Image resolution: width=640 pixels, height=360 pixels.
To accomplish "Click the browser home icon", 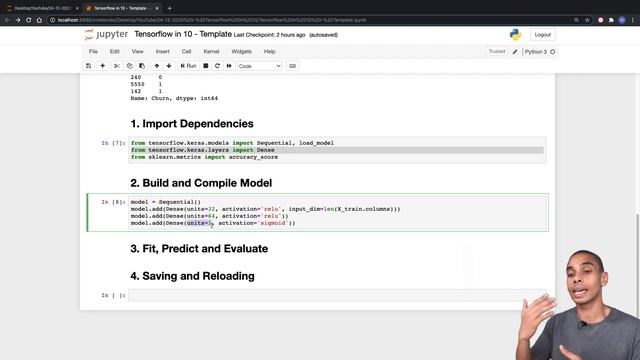I will pyautogui.click(x=39, y=20).
